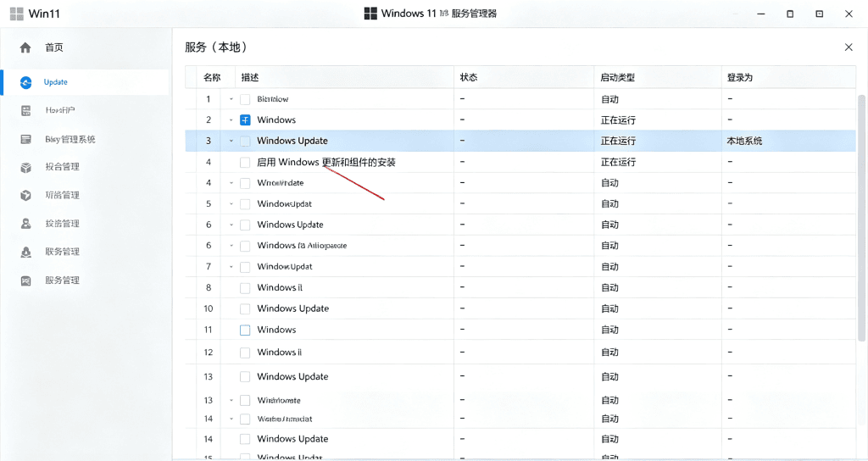
Task: Click row number 8 in the table
Action: tap(209, 288)
